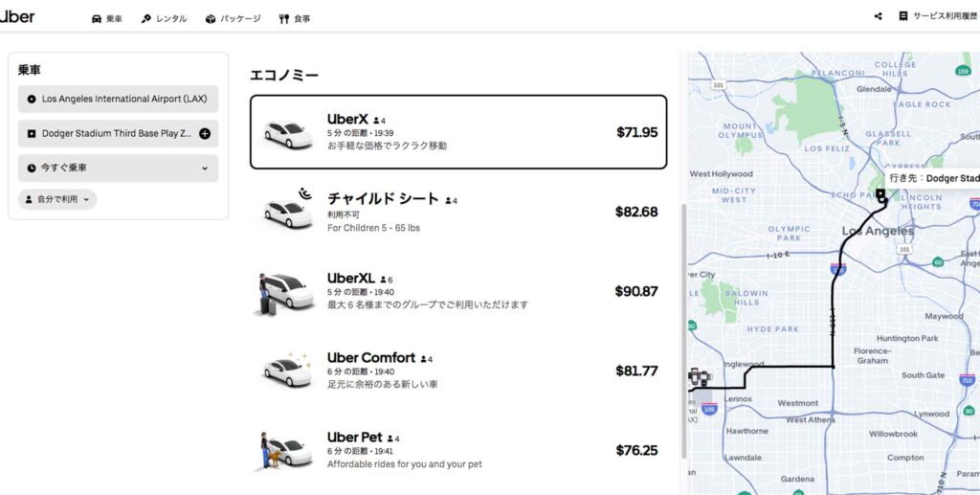The image size is (980, 495).
Task: Go to the パッケージ package tab
Action: [x=233, y=18]
